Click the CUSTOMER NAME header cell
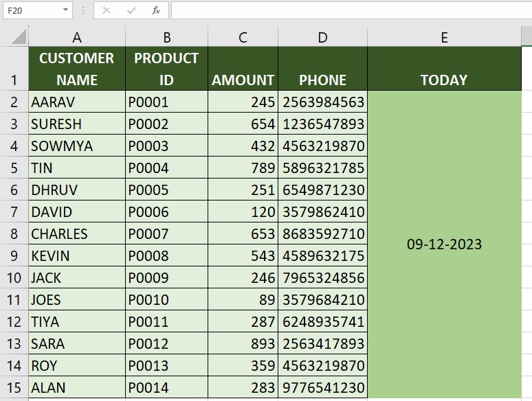 pyautogui.click(x=77, y=69)
